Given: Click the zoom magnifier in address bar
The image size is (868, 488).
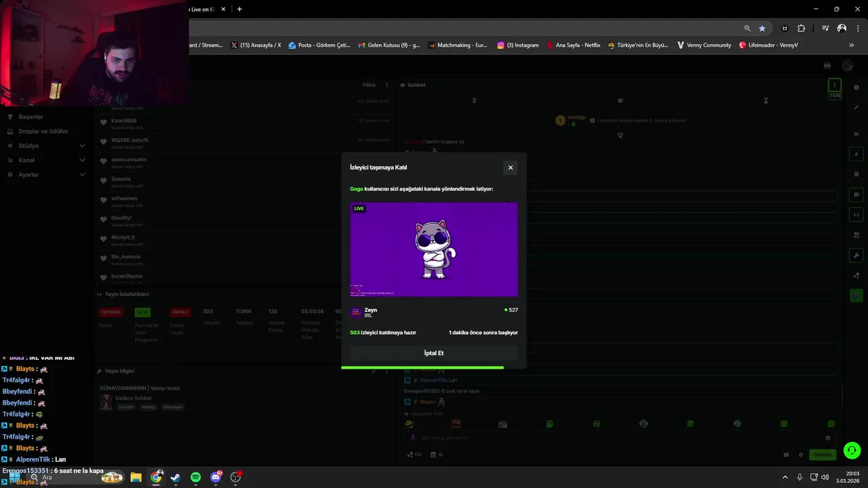Looking at the screenshot, I should point(747,28).
